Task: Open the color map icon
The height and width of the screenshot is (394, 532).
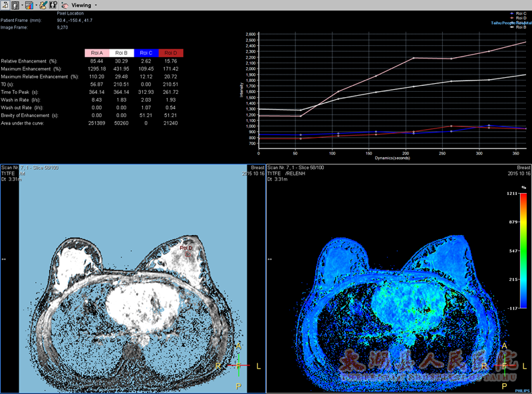Action: pyautogui.click(x=28, y=5)
